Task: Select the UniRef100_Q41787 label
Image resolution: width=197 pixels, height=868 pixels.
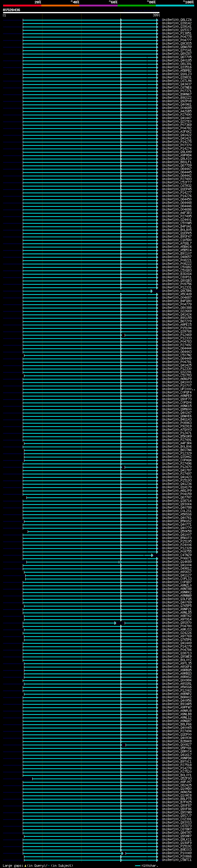Action: point(176,470)
